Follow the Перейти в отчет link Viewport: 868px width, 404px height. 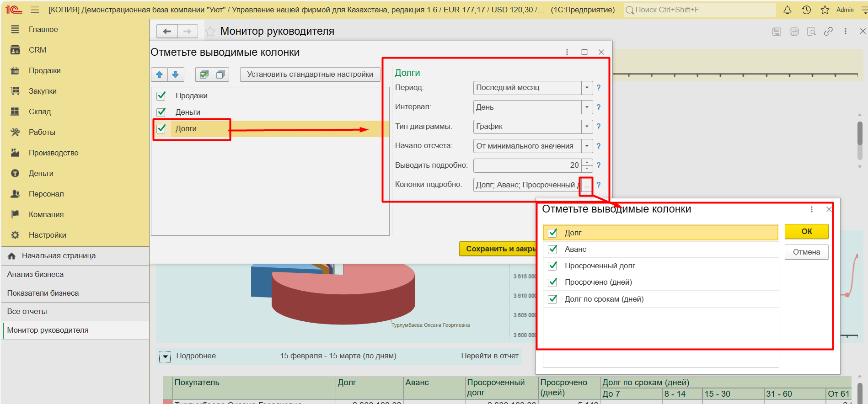489,356
